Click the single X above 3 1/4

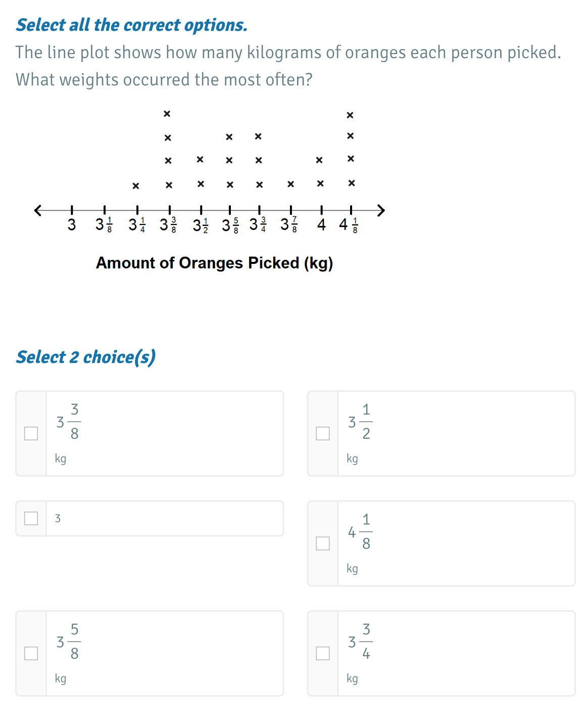[x=135, y=186]
